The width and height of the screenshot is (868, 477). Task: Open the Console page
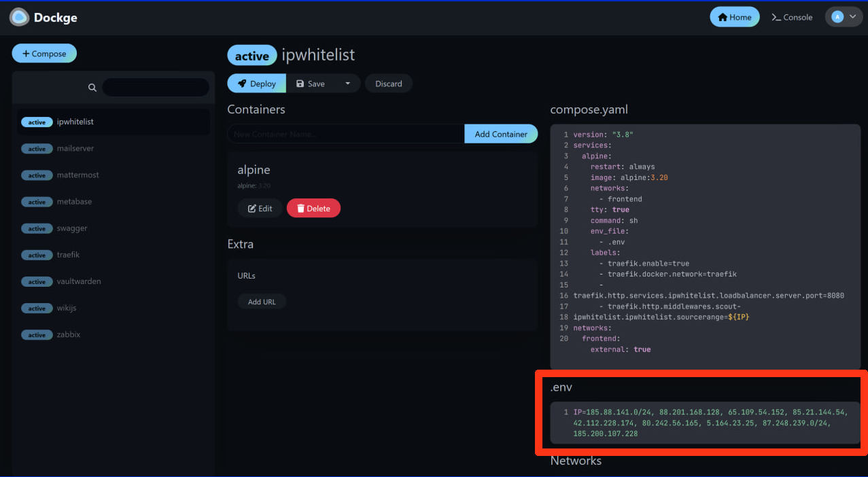(x=792, y=17)
